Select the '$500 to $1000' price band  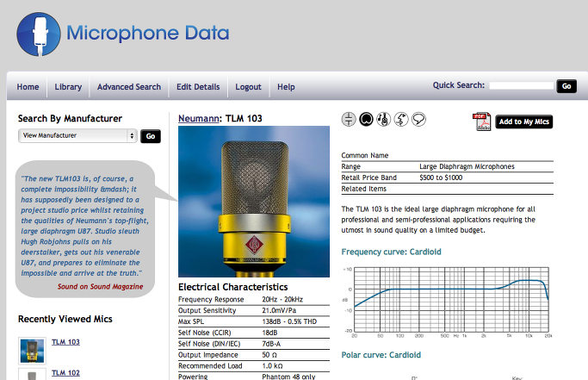point(441,178)
